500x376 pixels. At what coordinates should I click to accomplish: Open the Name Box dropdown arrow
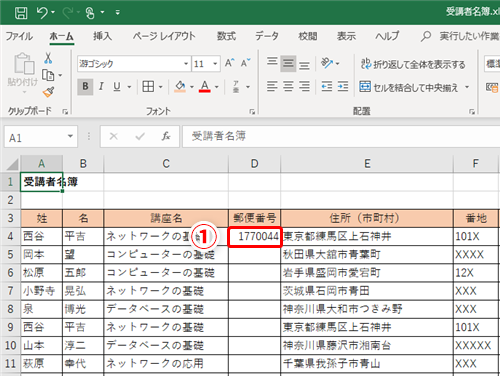(70, 137)
